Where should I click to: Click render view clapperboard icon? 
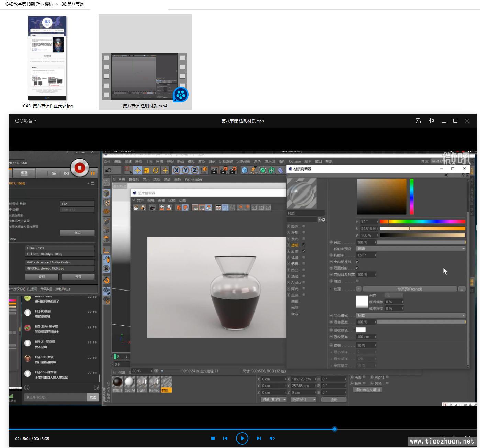(x=214, y=170)
